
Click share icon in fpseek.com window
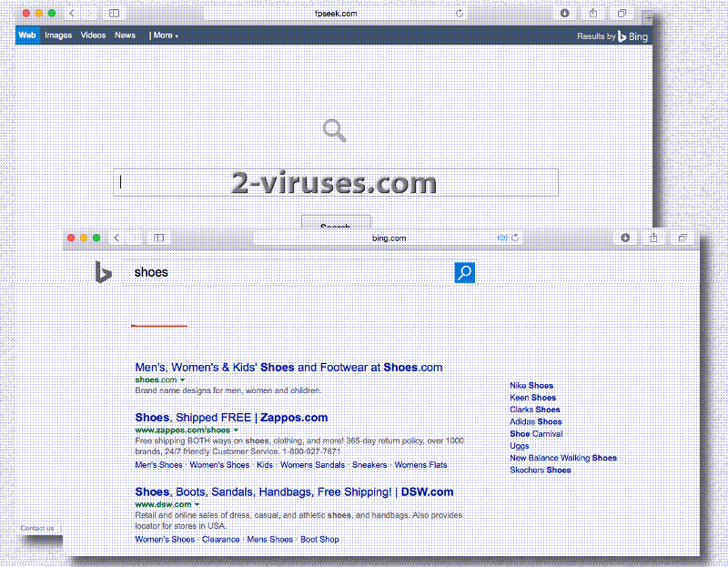pyautogui.click(x=593, y=13)
